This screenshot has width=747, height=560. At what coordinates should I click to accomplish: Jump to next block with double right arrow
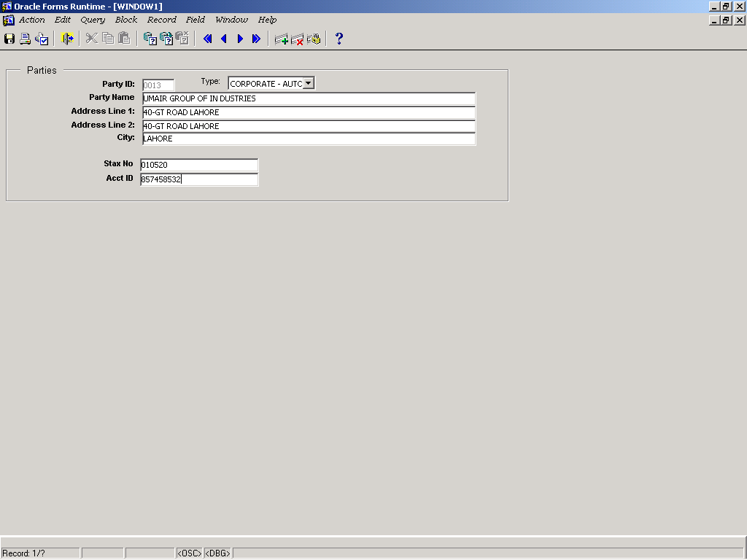pyautogui.click(x=257, y=39)
